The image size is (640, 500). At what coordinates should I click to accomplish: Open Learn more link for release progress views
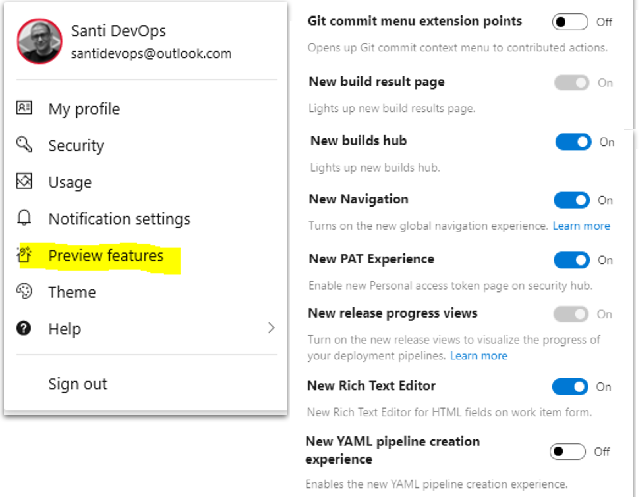pos(478,355)
